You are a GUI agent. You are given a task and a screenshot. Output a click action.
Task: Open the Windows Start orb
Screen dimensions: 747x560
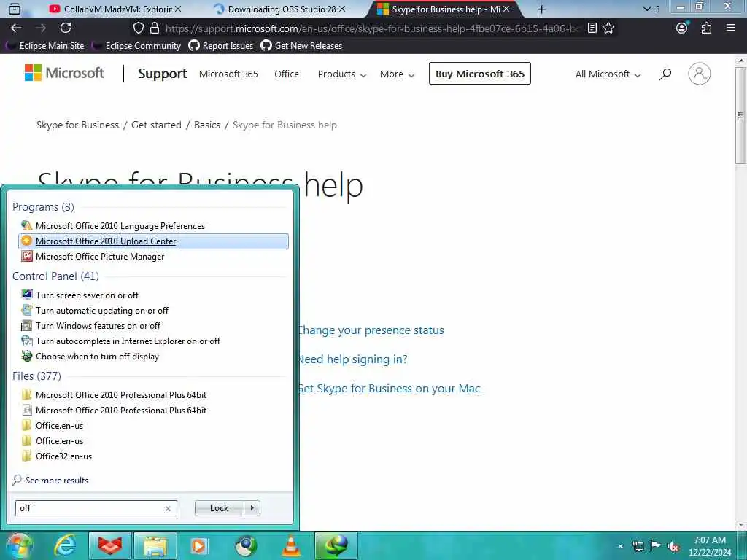tap(18, 545)
